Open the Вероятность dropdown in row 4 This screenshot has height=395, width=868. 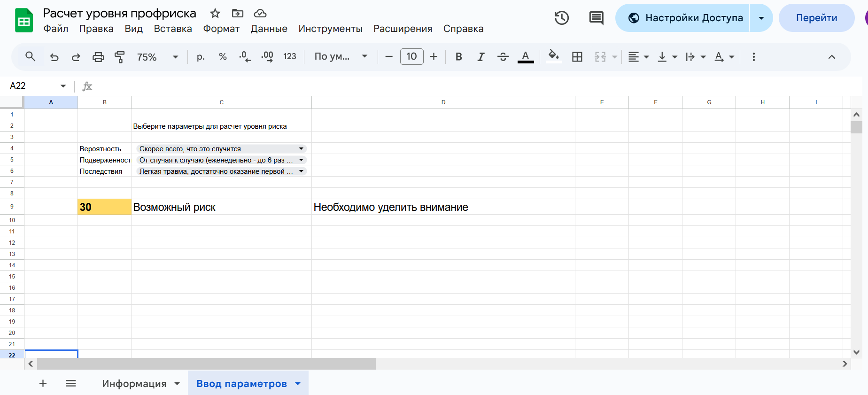tap(301, 149)
